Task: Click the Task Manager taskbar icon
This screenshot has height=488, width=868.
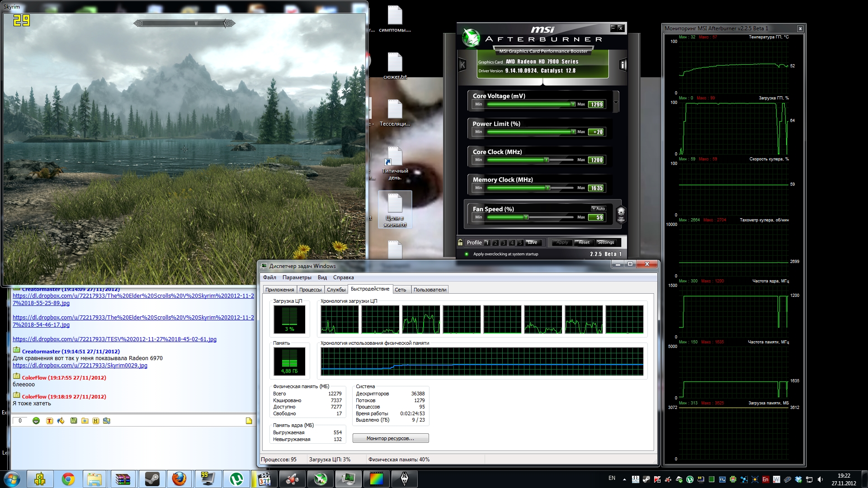Action: click(348, 479)
